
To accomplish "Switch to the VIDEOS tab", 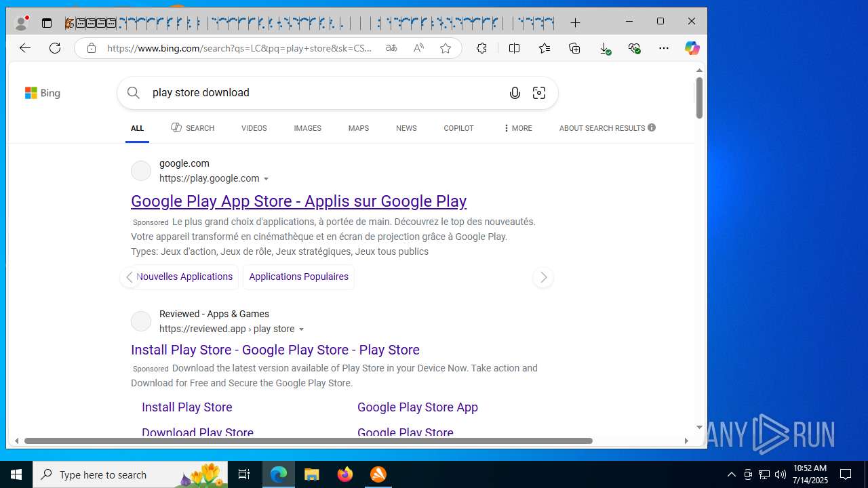I will (254, 128).
